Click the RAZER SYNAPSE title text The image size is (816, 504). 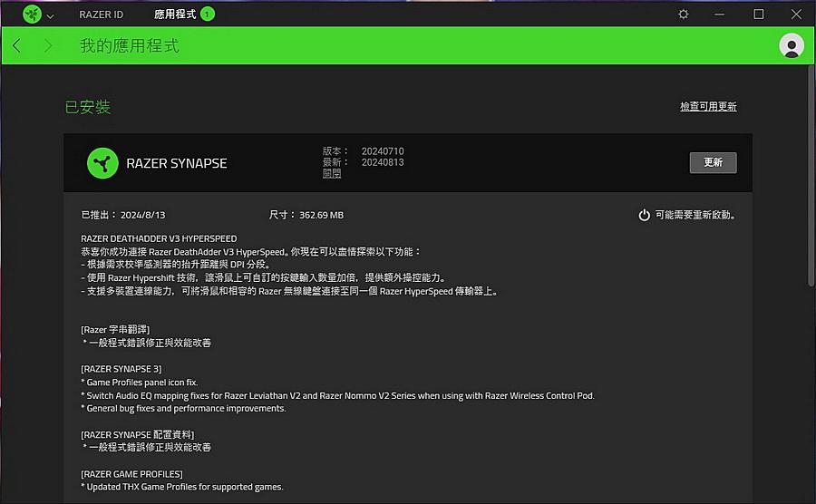click(x=177, y=163)
